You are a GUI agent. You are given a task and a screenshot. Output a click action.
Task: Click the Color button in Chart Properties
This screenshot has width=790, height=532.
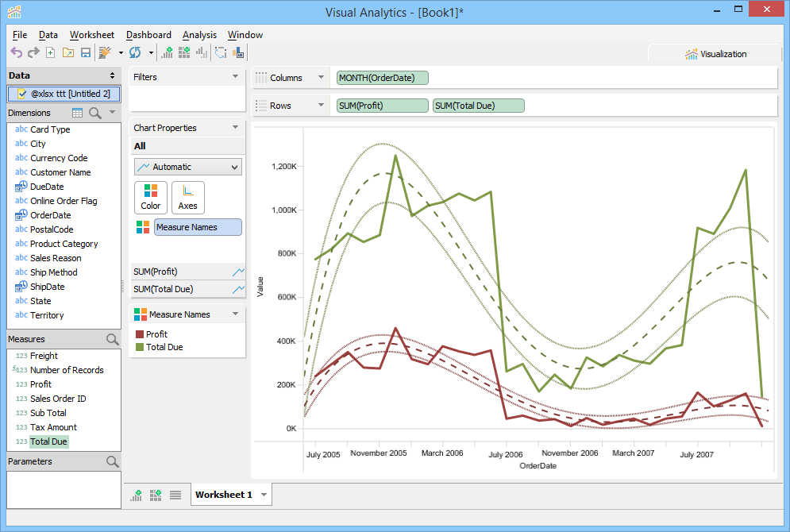pyautogui.click(x=151, y=198)
